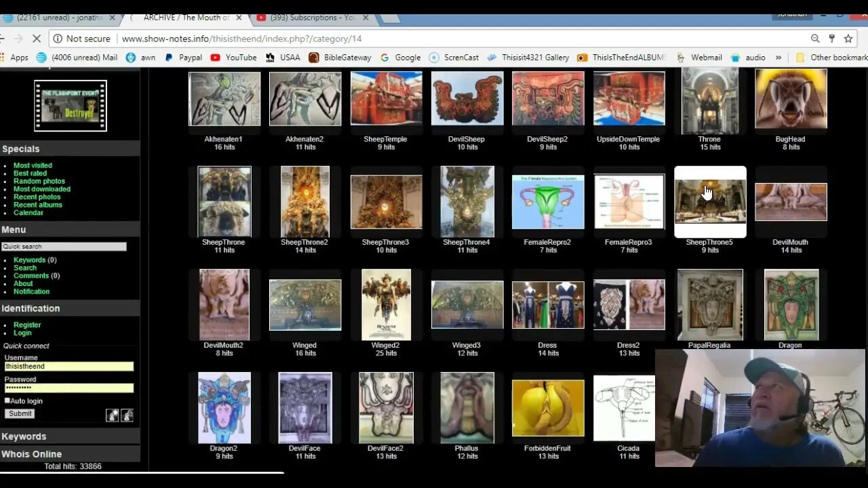The height and width of the screenshot is (488, 868).
Task: Click the Search menu link
Action: [25, 268]
